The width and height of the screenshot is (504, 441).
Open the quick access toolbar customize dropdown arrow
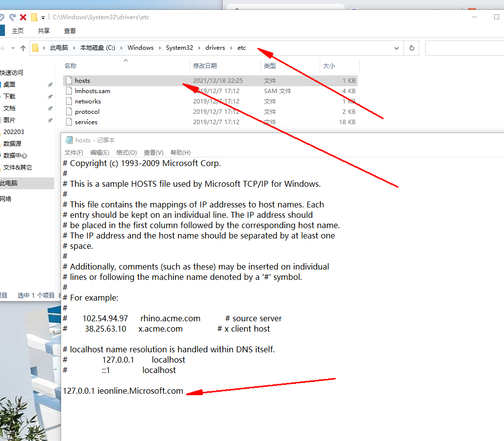click(x=43, y=18)
